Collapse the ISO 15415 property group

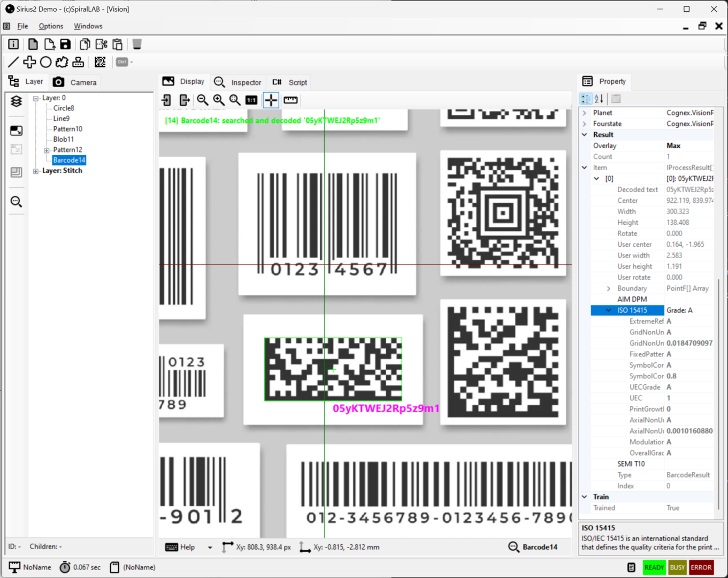608,310
